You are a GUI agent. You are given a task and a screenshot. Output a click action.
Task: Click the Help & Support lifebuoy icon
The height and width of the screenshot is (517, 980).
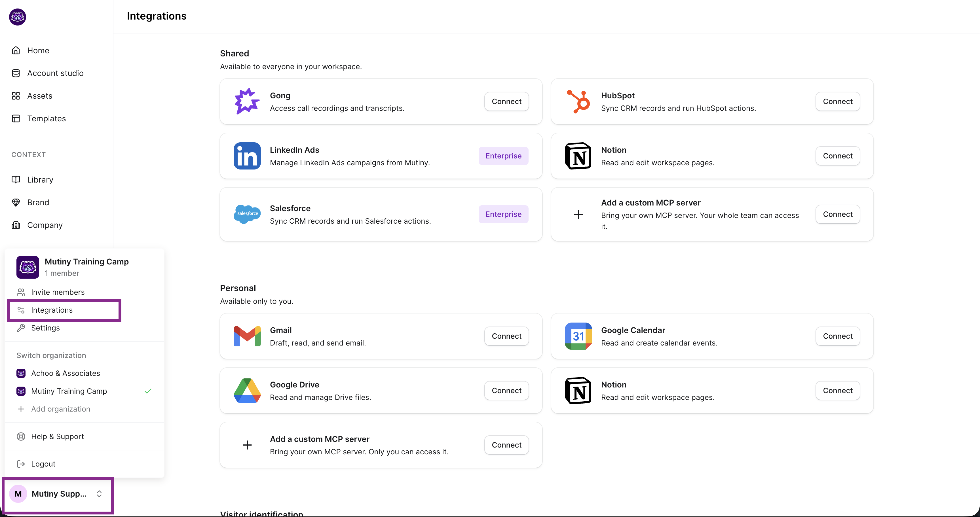tap(21, 437)
